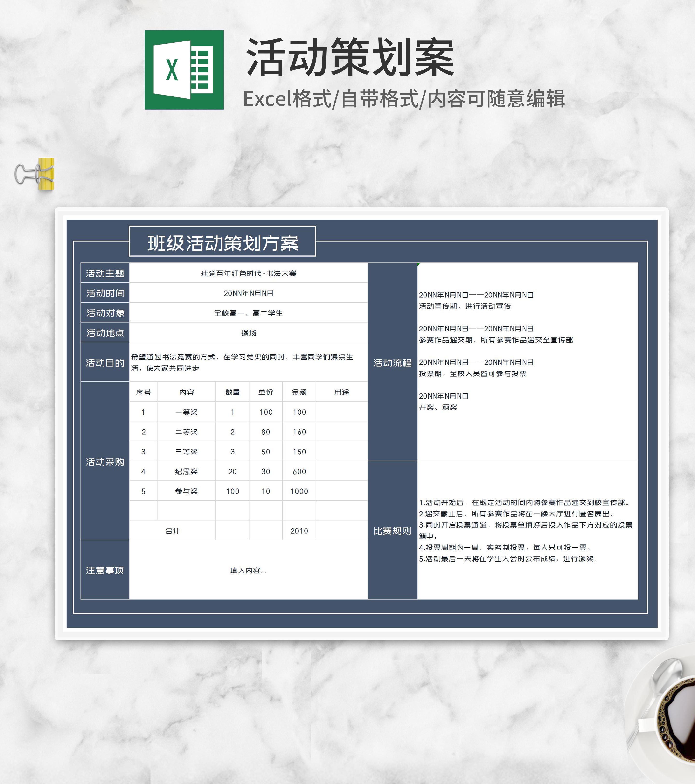Screen dimensions: 695x784
Task: Select the 活动流程 side label
Action: coord(392,363)
